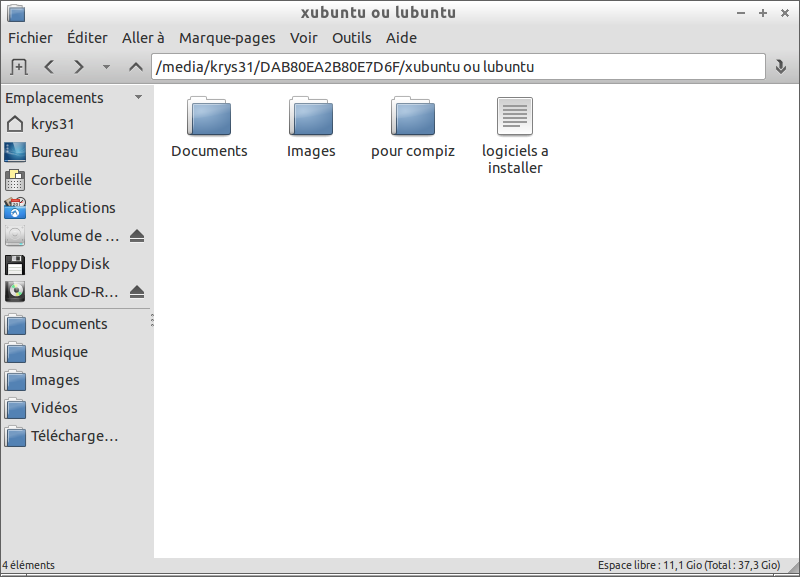
Task: Click the file manager window icon in title bar
Action: (x=16, y=13)
